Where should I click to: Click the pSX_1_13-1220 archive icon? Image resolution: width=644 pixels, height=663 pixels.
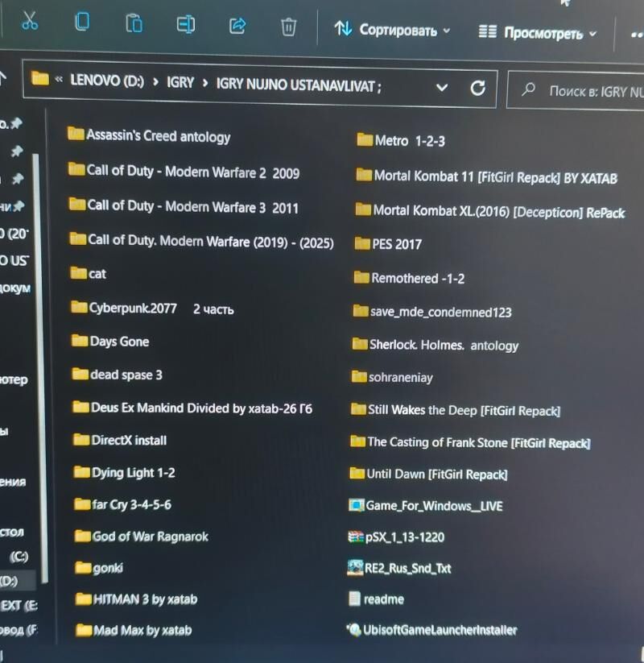coord(355,537)
